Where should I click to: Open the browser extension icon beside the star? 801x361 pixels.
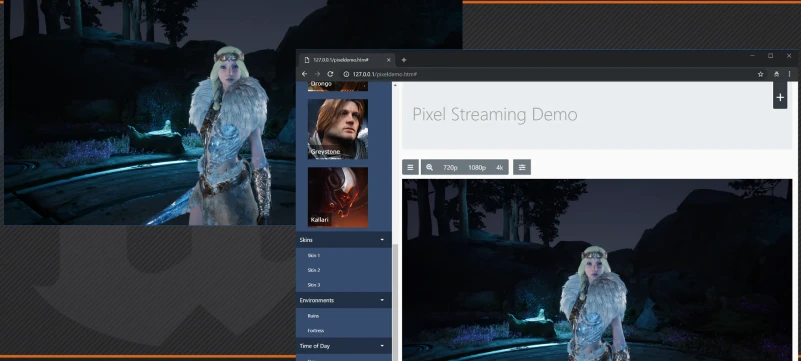click(x=776, y=74)
